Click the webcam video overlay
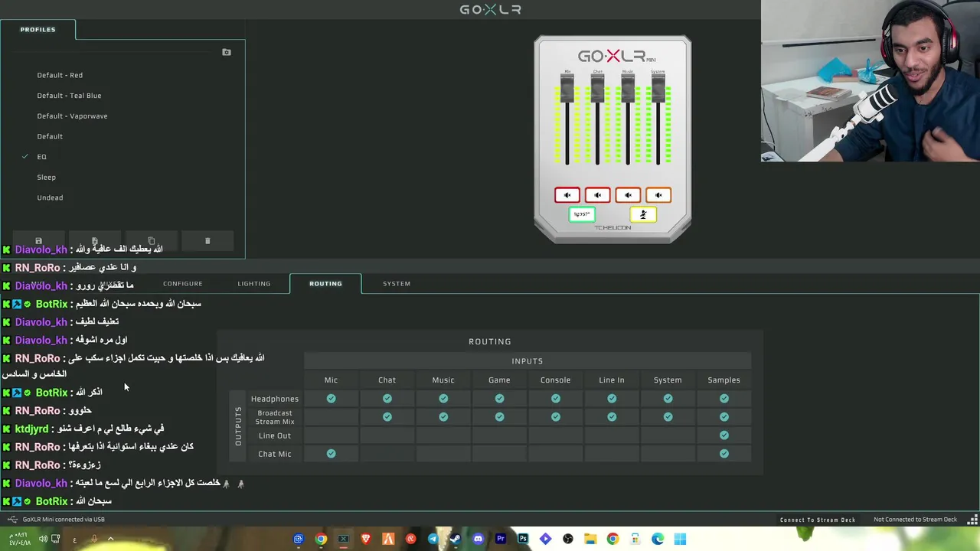 tap(871, 81)
